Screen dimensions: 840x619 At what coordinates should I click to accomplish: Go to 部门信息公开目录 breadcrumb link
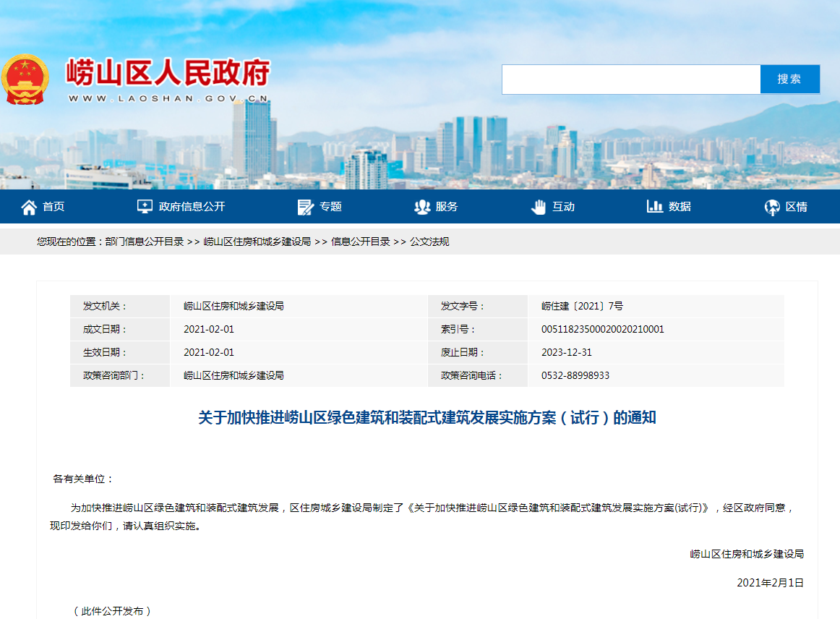click(x=145, y=242)
